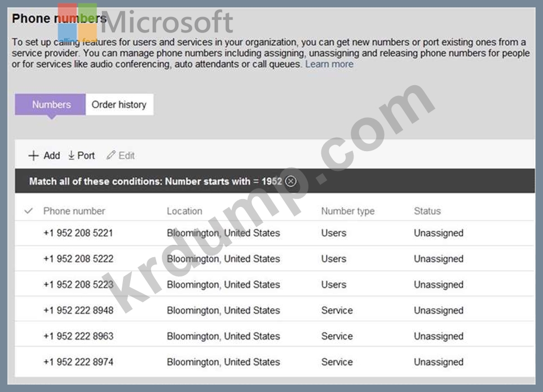Click the Port download icon
The width and height of the screenshot is (543, 392).
click(72, 156)
